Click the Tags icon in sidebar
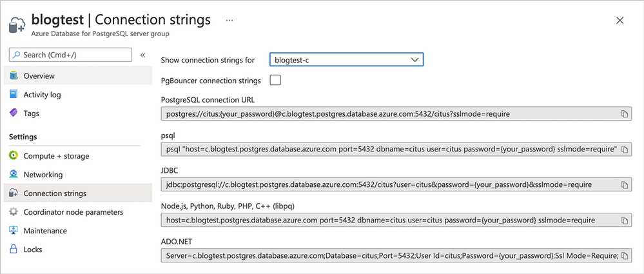The image size is (644, 274). 14,113
